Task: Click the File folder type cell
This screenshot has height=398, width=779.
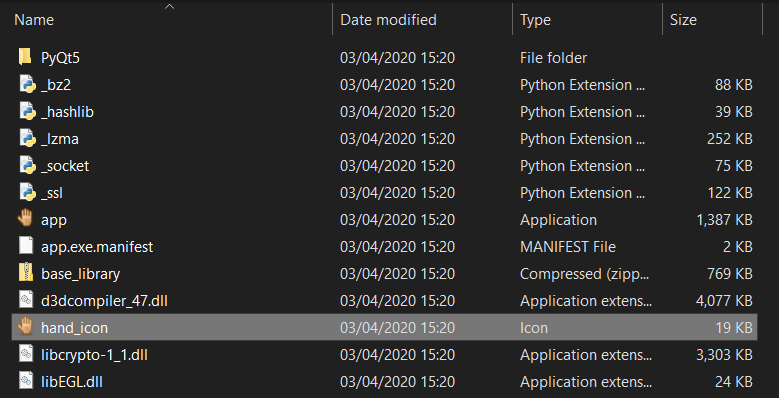Action: [x=553, y=58]
